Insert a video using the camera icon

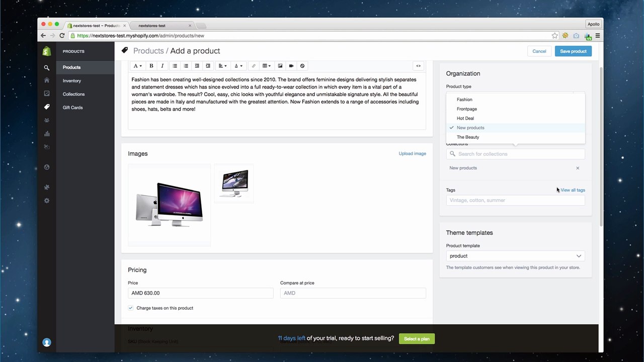pos(291,66)
